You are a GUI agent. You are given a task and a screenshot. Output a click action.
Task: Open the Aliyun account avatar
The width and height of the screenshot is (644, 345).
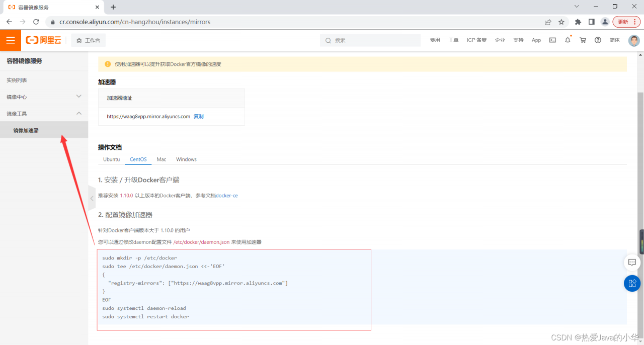[634, 40]
